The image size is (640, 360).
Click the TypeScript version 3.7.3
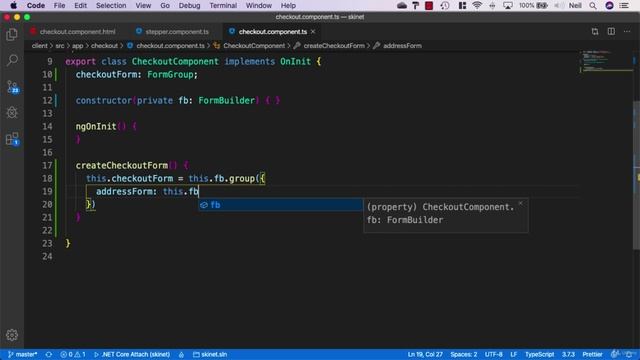pos(568,354)
